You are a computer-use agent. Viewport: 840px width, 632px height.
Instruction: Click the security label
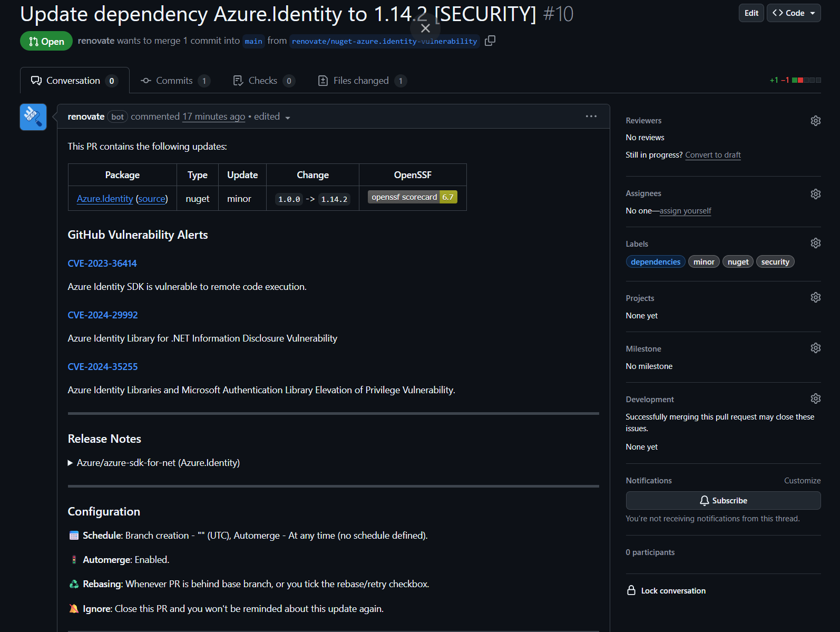click(x=775, y=262)
